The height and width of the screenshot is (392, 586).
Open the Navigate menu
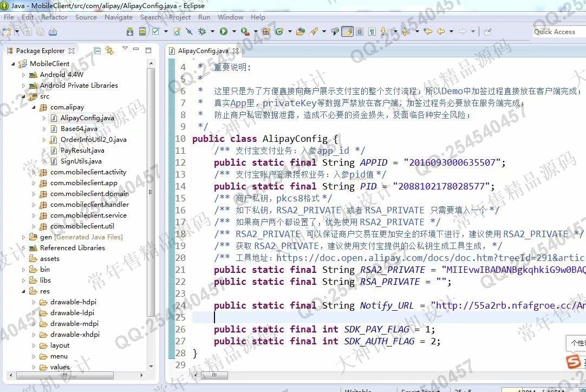(119, 17)
